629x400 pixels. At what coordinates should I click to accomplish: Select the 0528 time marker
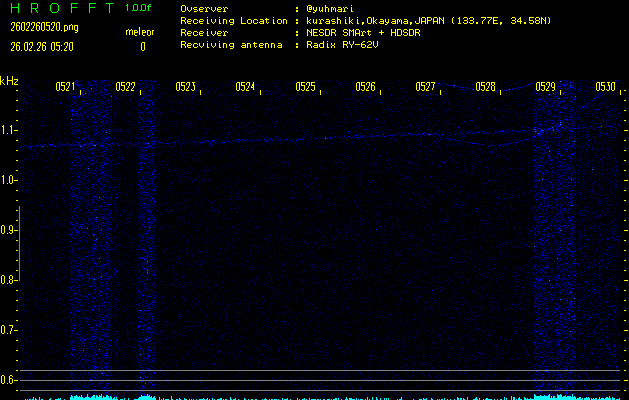485,87
